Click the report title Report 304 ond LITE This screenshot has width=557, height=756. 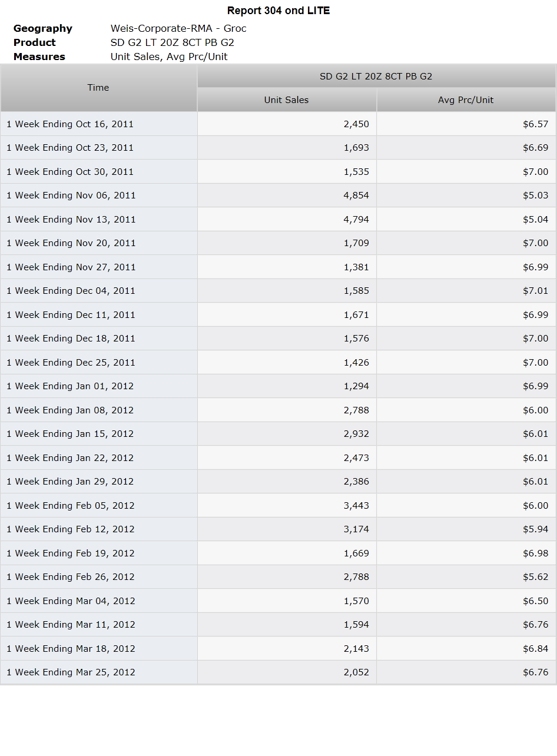pyautogui.click(x=278, y=11)
